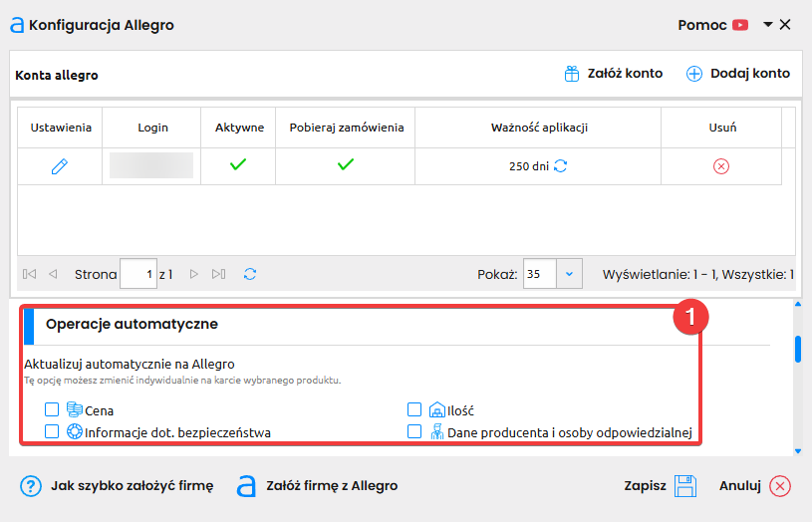Click the Zapisz floppy disk icon
The width and height of the screenshot is (812, 522).
pyautogui.click(x=685, y=486)
